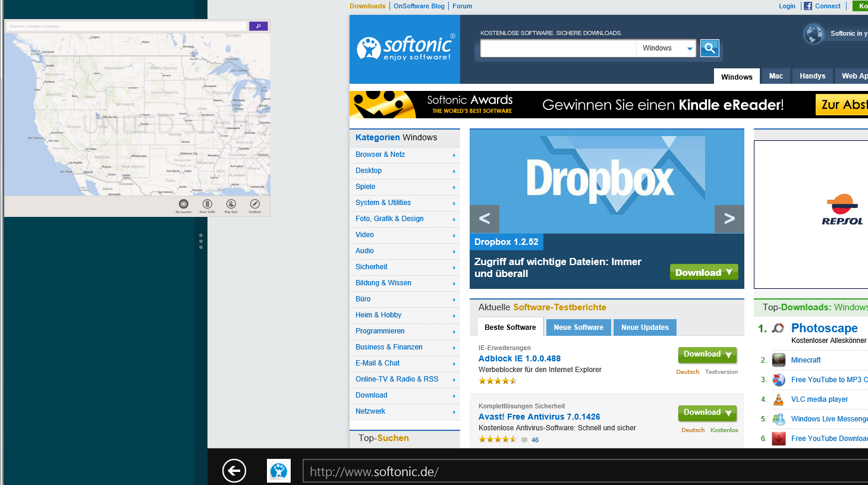The width and height of the screenshot is (868, 485).
Task: Expand the Sicherheit category arrow
Action: pos(454,268)
